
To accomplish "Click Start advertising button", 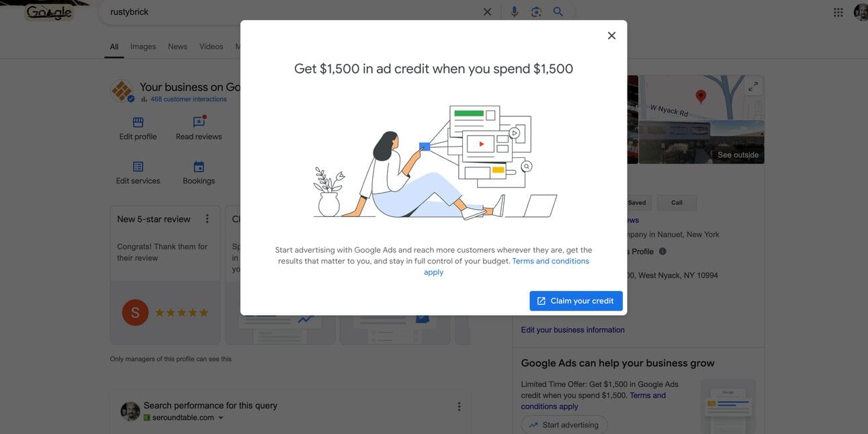I will point(564,425).
